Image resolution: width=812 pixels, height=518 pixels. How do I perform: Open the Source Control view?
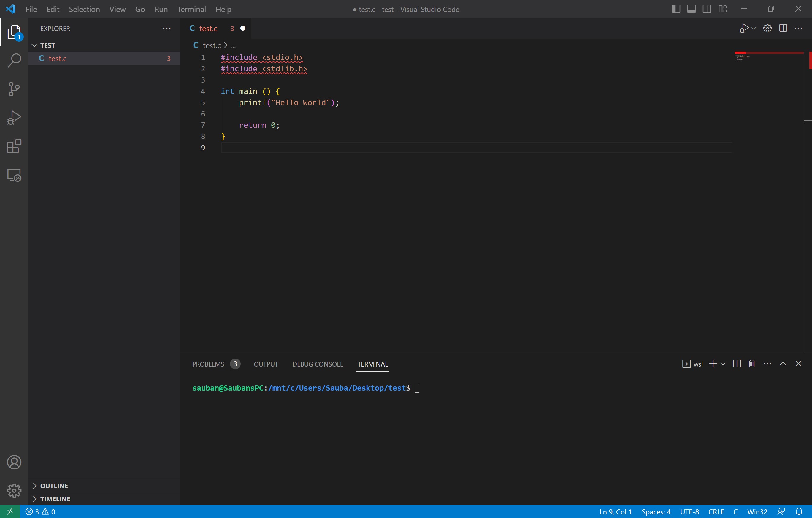tap(14, 89)
